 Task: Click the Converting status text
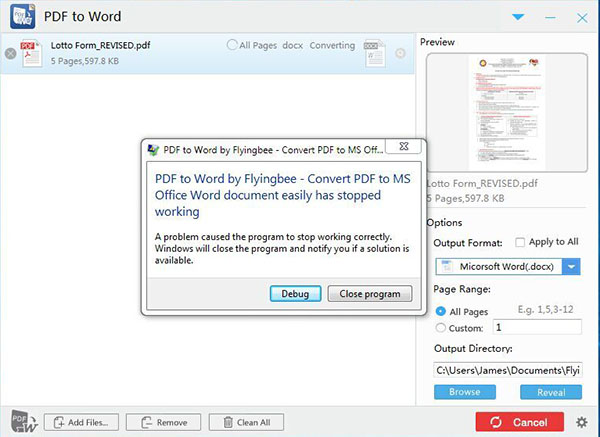click(x=332, y=45)
